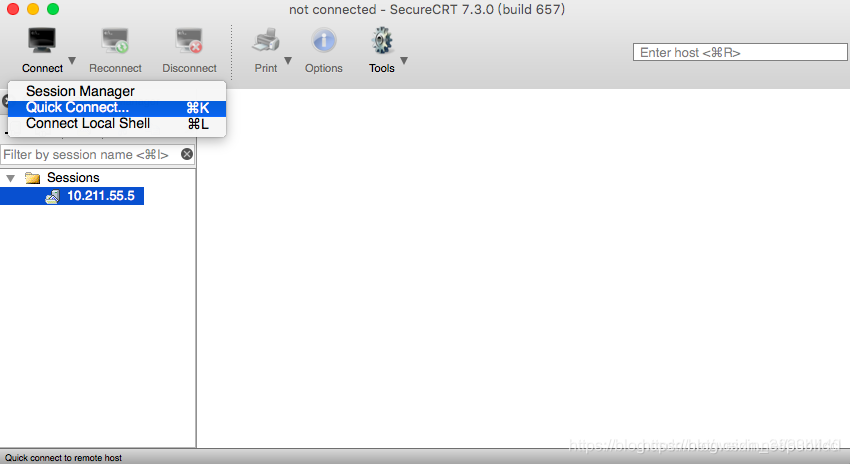850x464 pixels.
Task: Click the Tools gear icon
Action: 382,41
